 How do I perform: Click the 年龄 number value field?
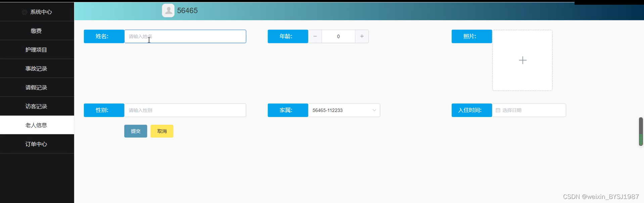338,36
